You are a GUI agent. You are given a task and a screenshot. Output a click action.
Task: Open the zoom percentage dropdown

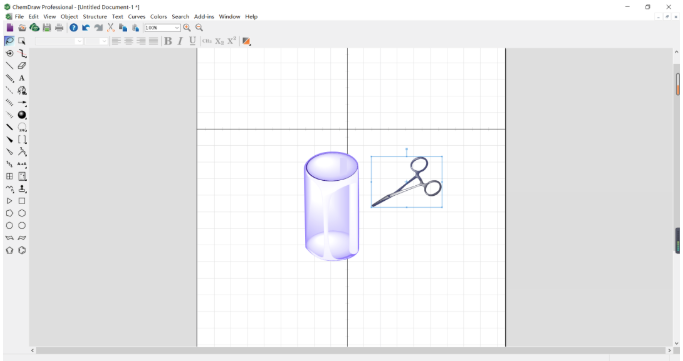tap(176, 27)
